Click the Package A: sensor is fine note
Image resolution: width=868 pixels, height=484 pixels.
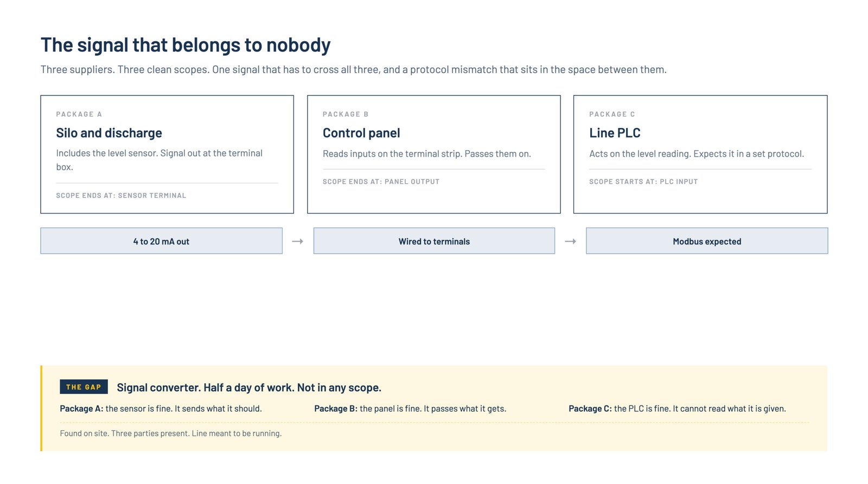[161, 409]
